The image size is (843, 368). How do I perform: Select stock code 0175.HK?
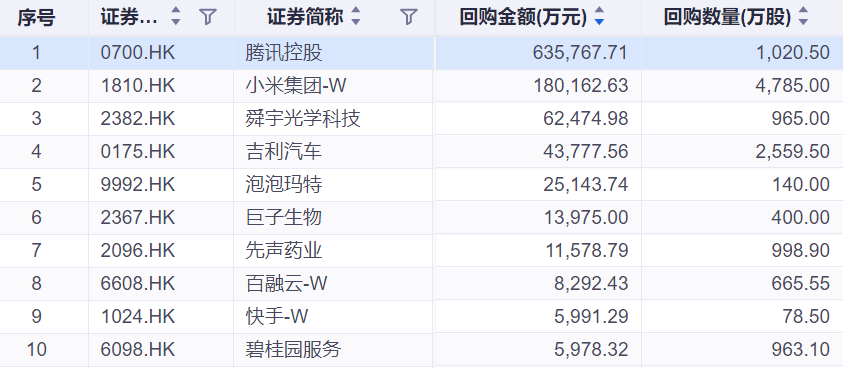(138, 151)
